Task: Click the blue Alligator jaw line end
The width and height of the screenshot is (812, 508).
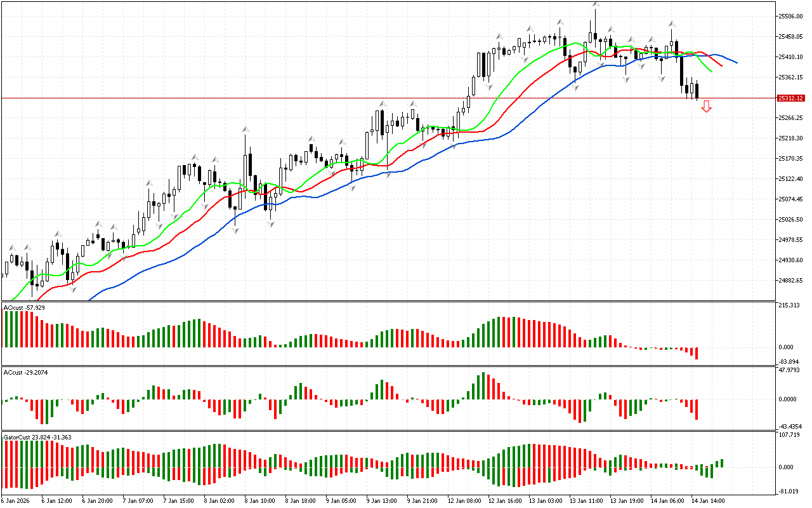Action: click(x=736, y=62)
